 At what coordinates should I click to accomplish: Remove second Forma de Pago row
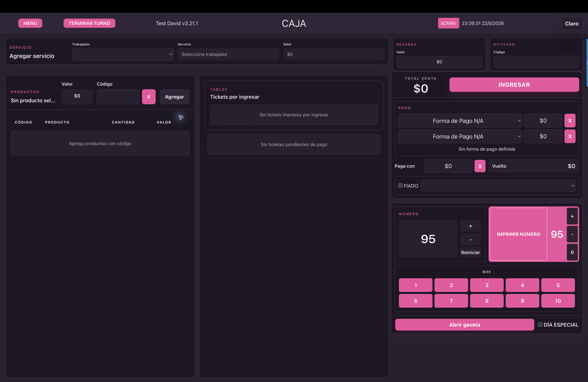570,136
